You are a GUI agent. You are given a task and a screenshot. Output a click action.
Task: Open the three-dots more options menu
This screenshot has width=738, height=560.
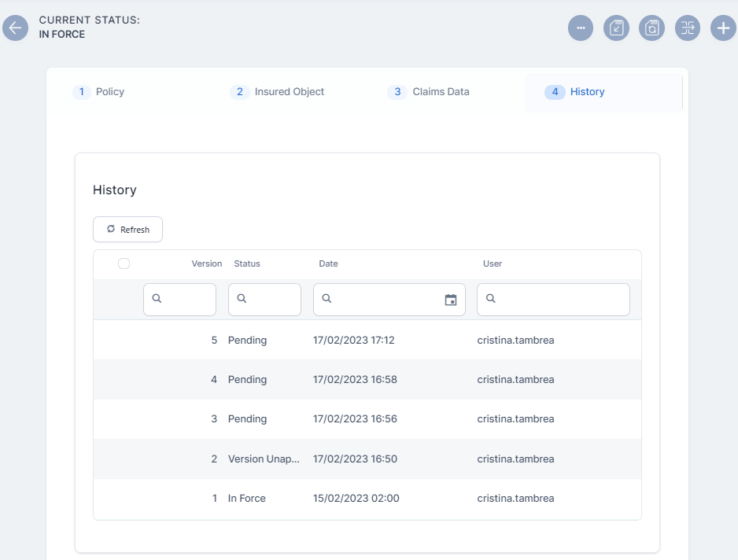pos(581,28)
